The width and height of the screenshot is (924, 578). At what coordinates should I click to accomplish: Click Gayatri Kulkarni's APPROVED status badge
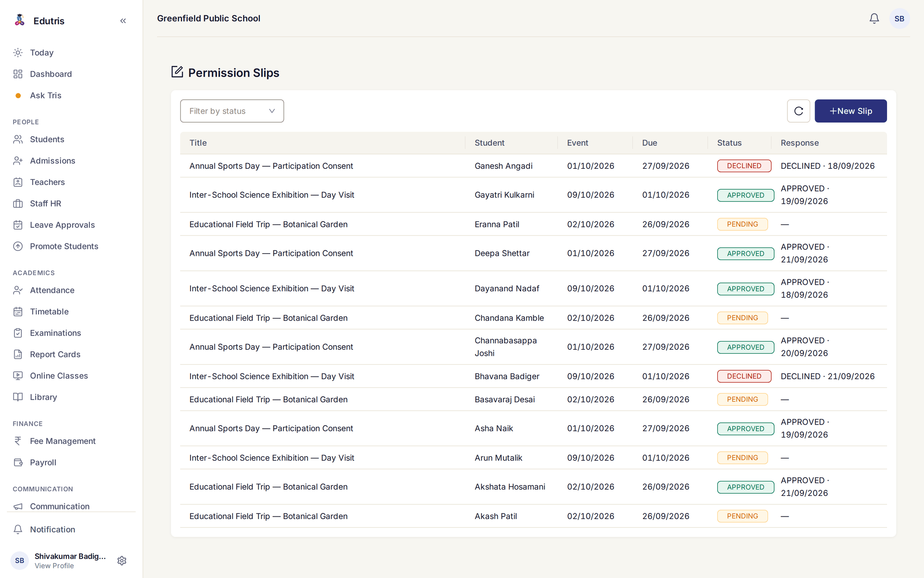point(745,195)
